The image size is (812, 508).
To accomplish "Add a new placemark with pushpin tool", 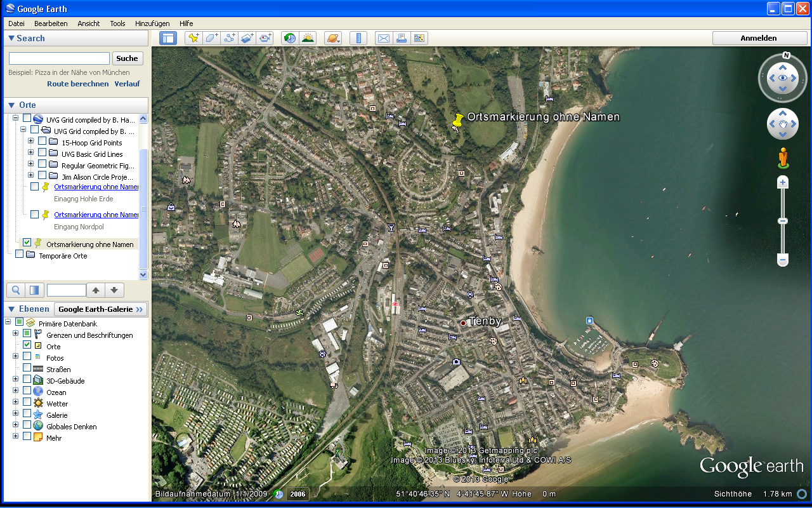I will click(x=193, y=38).
